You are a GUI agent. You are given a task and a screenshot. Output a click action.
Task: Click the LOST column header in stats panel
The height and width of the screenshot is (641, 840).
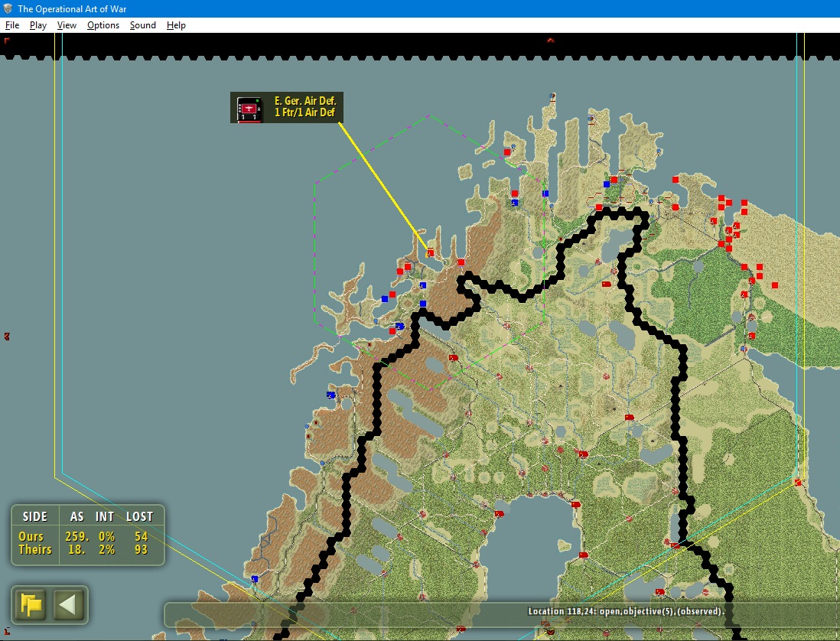(x=139, y=517)
